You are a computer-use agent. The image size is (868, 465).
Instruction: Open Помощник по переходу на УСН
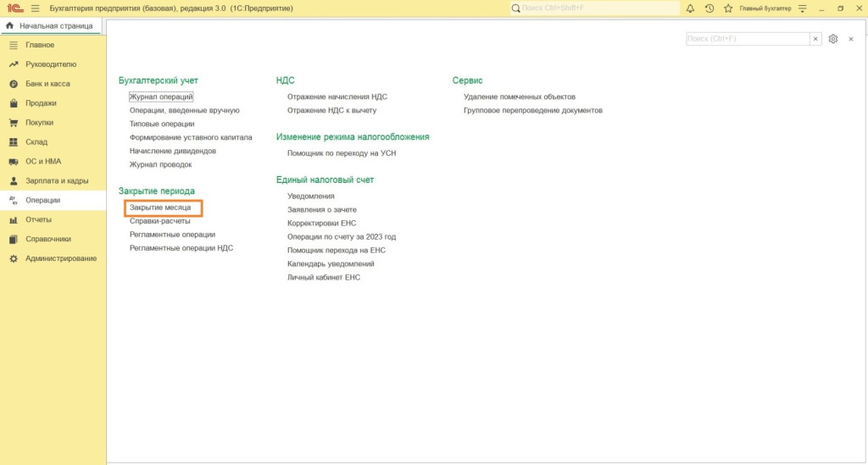(x=342, y=153)
